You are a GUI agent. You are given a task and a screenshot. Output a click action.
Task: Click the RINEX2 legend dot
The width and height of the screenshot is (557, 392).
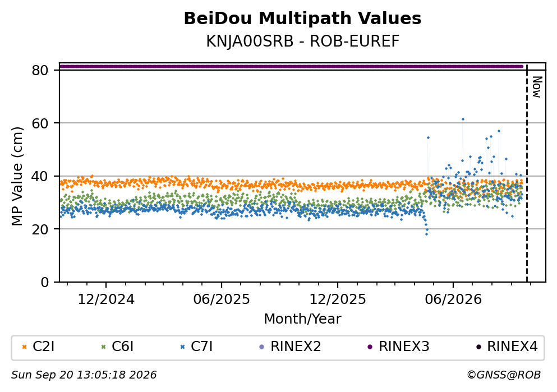coord(262,347)
